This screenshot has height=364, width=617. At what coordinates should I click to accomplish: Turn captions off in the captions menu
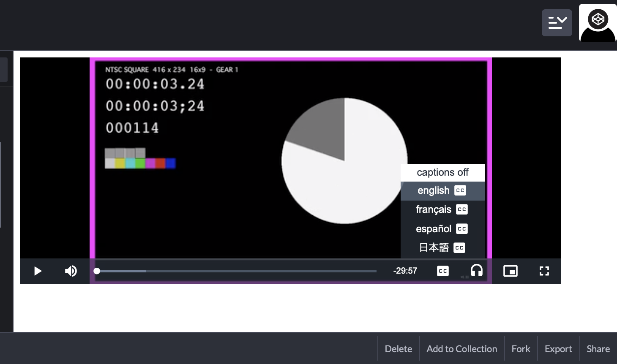pos(442,172)
